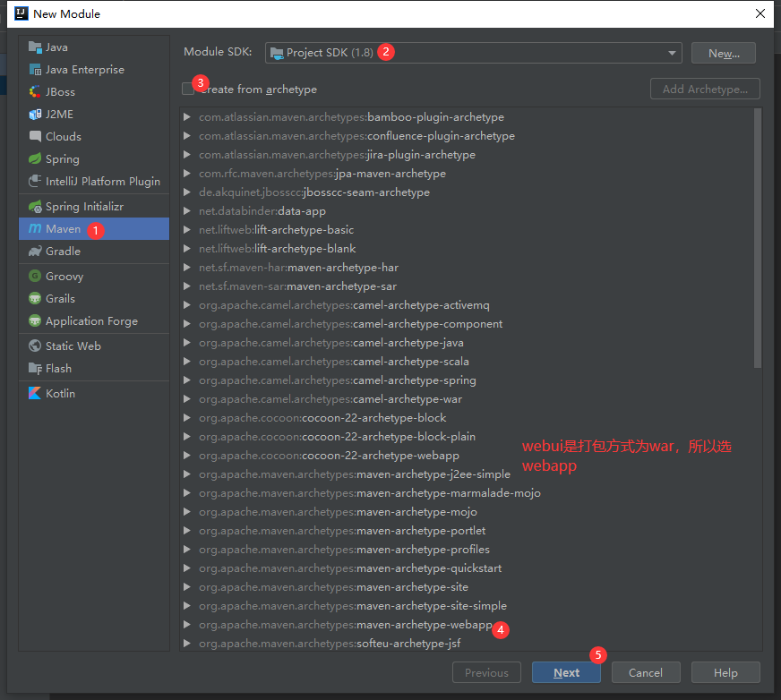This screenshot has width=781, height=700.
Task: Select maven-archetype-sar archetype
Action: click(298, 286)
